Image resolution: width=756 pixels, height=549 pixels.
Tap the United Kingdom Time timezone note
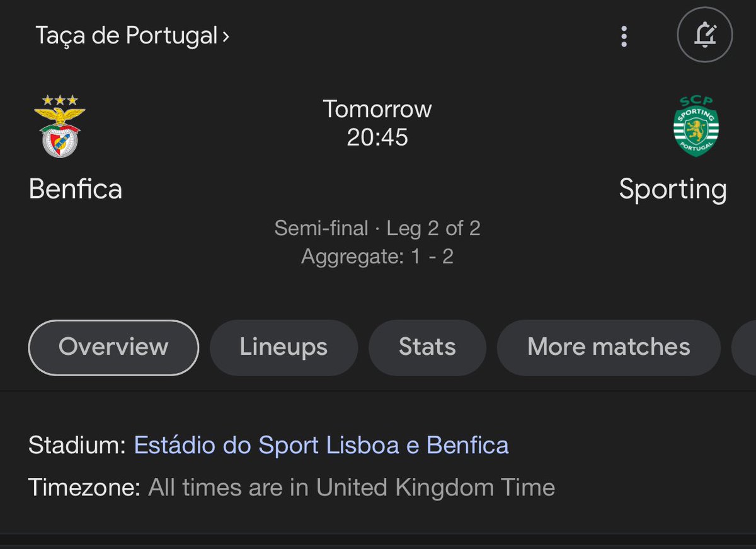(x=352, y=487)
